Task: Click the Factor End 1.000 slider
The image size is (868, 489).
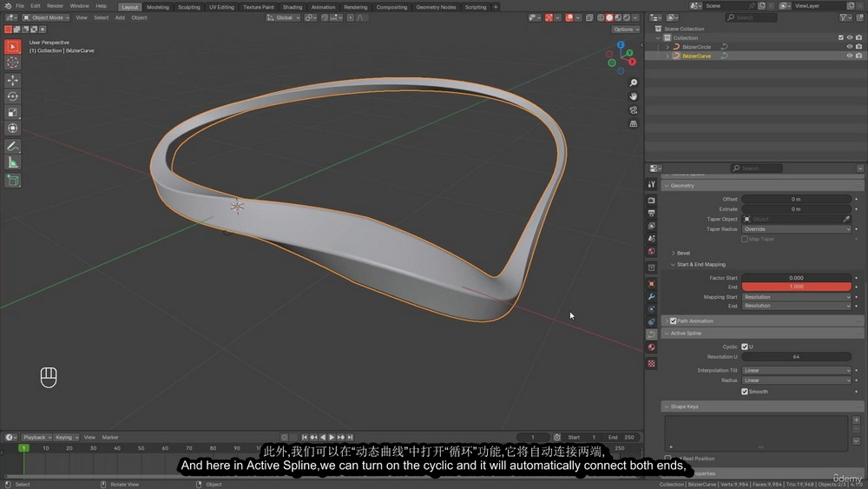Action: (796, 287)
